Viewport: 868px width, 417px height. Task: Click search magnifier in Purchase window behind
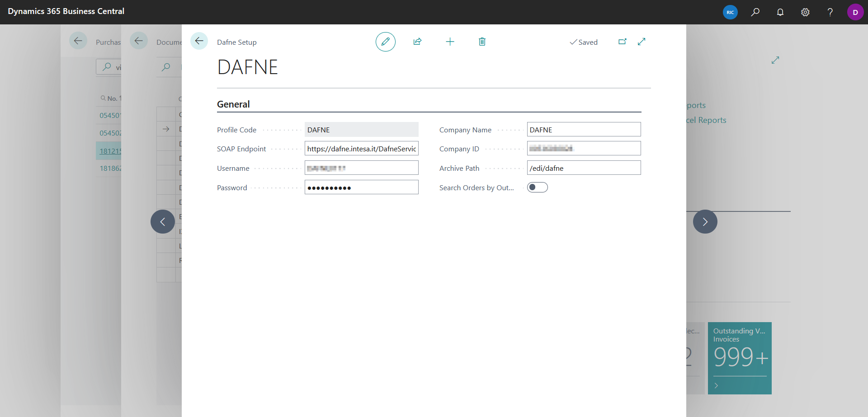(x=107, y=67)
